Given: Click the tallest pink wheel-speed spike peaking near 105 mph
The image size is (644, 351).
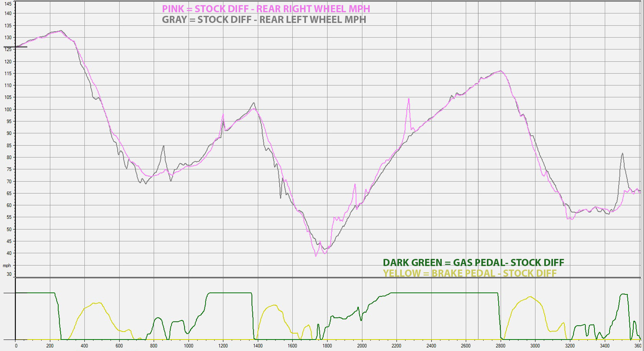Looking at the screenshot, I should 408,99.
